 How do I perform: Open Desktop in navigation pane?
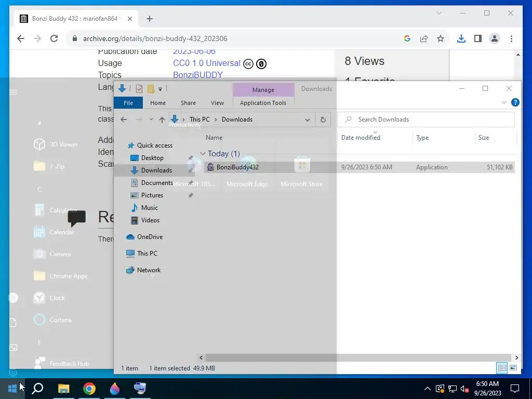point(152,158)
